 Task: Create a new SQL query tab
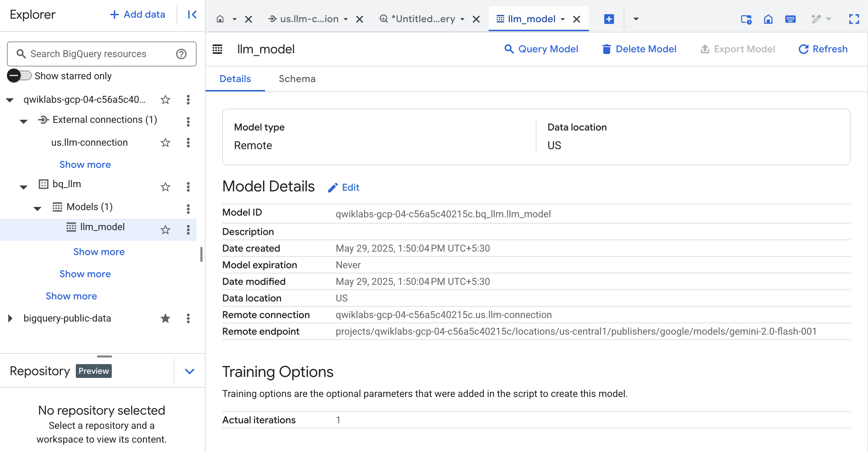(x=609, y=19)
